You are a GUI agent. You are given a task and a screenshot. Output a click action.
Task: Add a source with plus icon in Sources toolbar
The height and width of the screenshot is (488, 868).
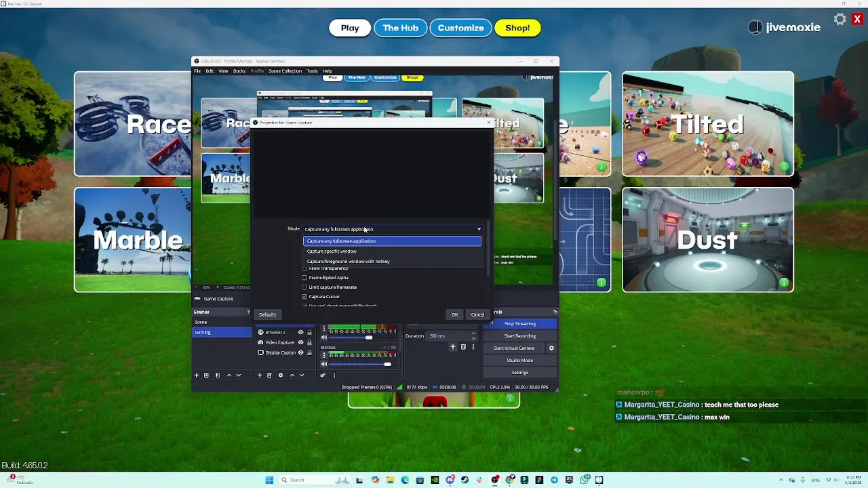click(259, 375)
